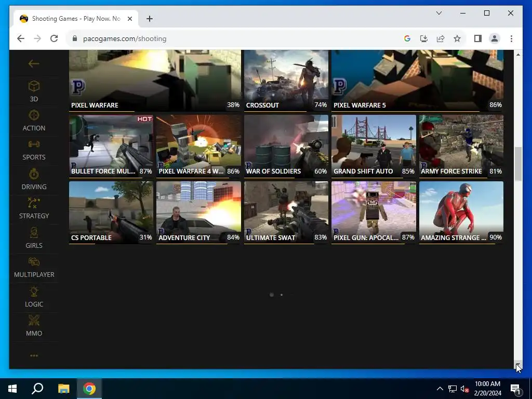This screenshot has width=532, height=399.
Task: Play Army Force Strike game
Action: (x=461, y=146)
